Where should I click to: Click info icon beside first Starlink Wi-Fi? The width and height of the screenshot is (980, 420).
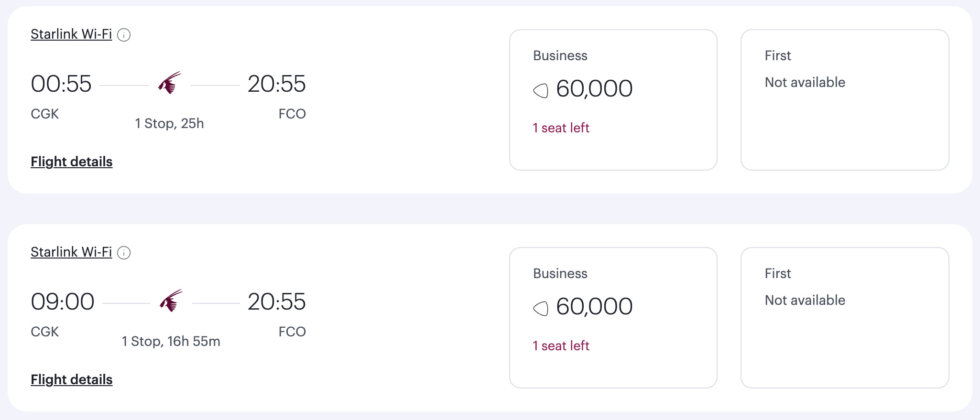[124, 35]
